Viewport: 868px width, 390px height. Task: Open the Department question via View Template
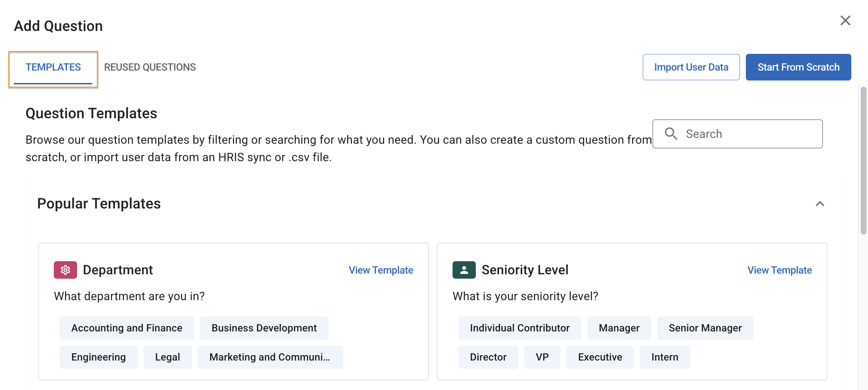coord(381,270)
